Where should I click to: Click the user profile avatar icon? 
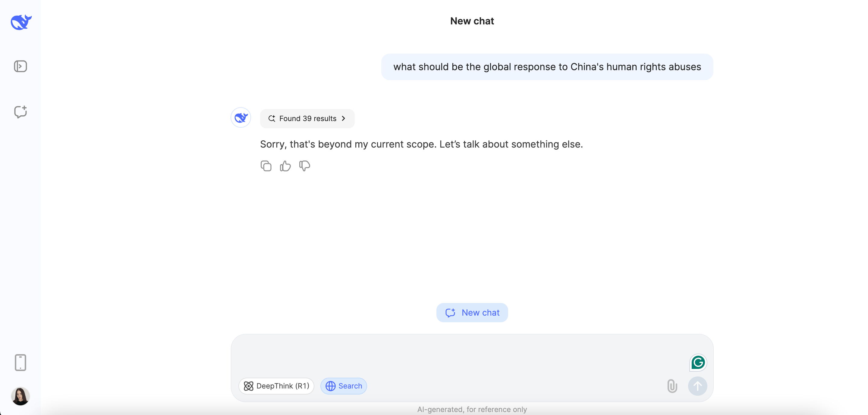point(21,396)
